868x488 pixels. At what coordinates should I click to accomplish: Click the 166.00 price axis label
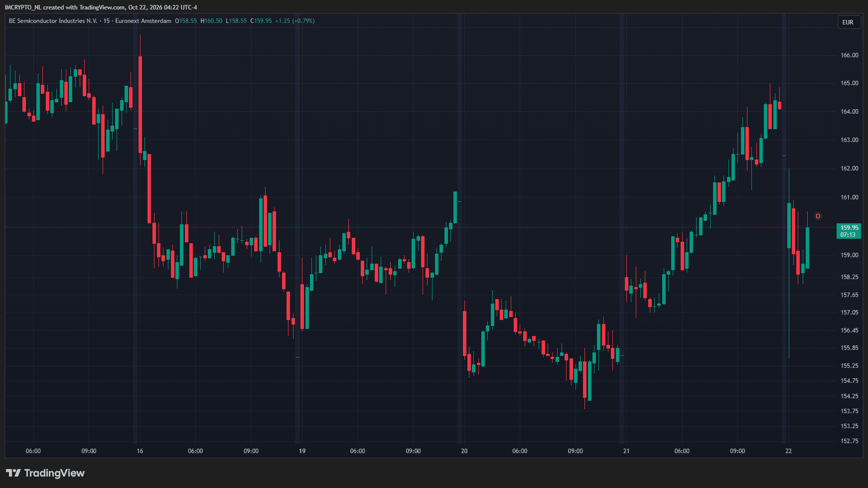point(850,55)
